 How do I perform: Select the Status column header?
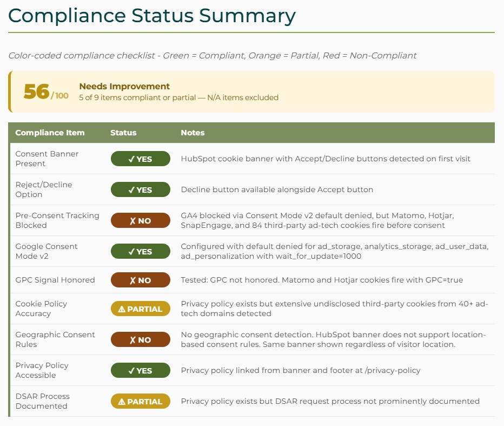coord(123,133)
